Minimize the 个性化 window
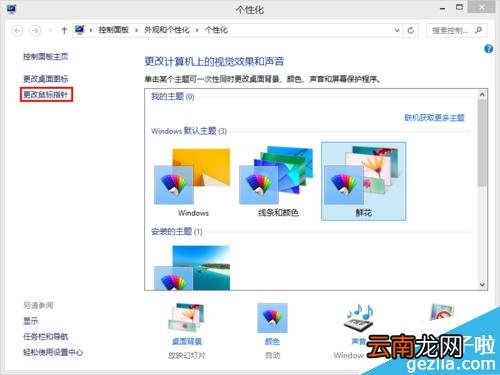Viewport: 500px width, 375px height. coord(442,9)
